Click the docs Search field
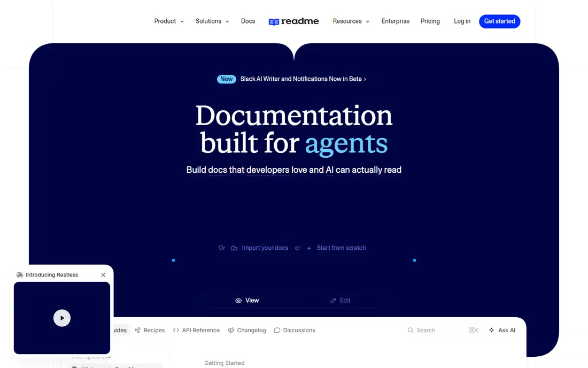 (443, 330)
